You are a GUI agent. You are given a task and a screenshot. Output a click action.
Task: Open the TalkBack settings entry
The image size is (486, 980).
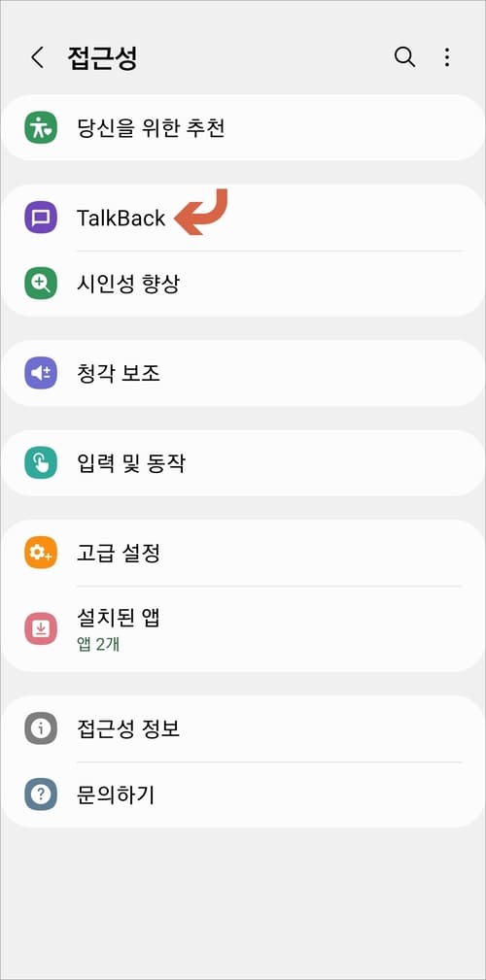tap(243, 218)
